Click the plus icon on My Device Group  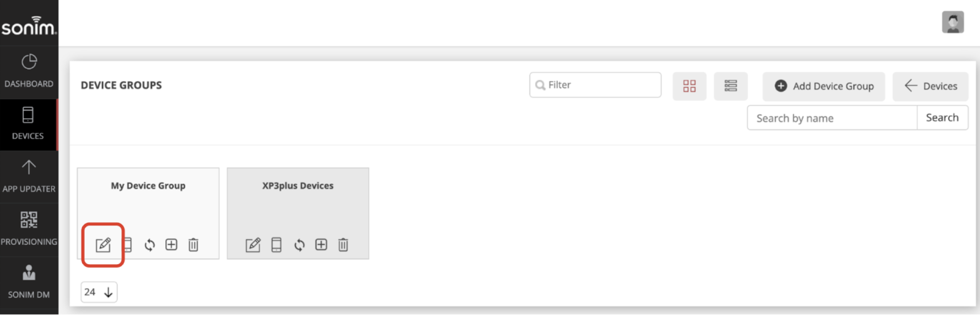pyautogui.click(x=172, y=245)
